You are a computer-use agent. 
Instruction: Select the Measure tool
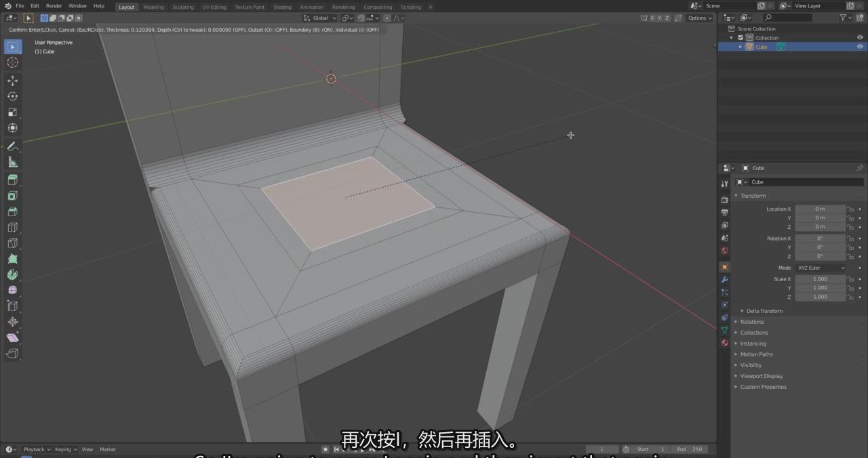tap(12, 162)
